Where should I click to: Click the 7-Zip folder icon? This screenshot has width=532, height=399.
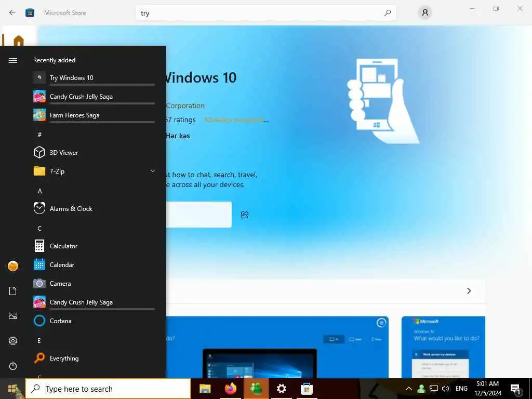[x=39, y=171]
